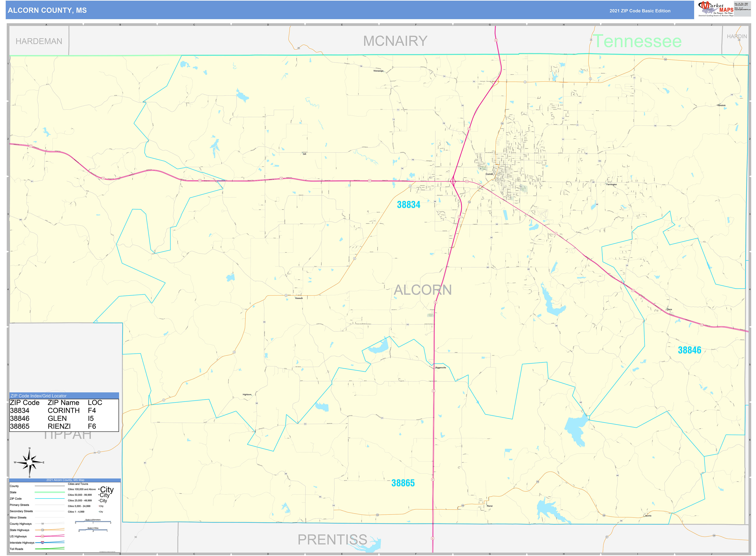The width and height of the screenshot is (756, 556).
Task: Click 'Cities 100,000 and Above' legend entry
Action: point(82,489)
